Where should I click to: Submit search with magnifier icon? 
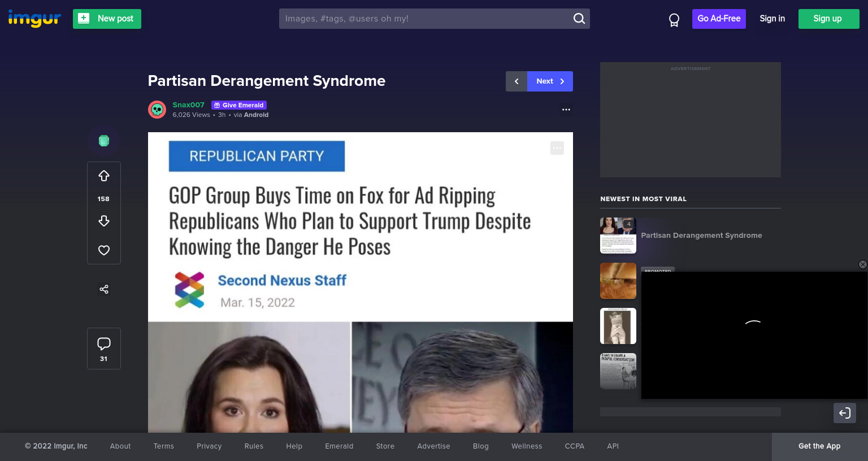(579, 19)
